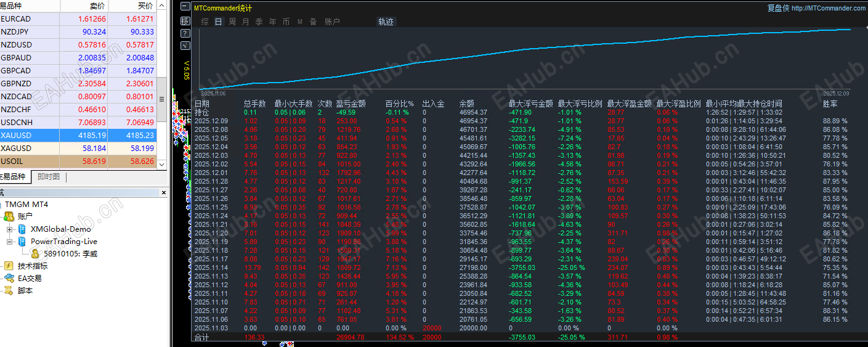Switch to the 月 monthly tab

(246, 22)
